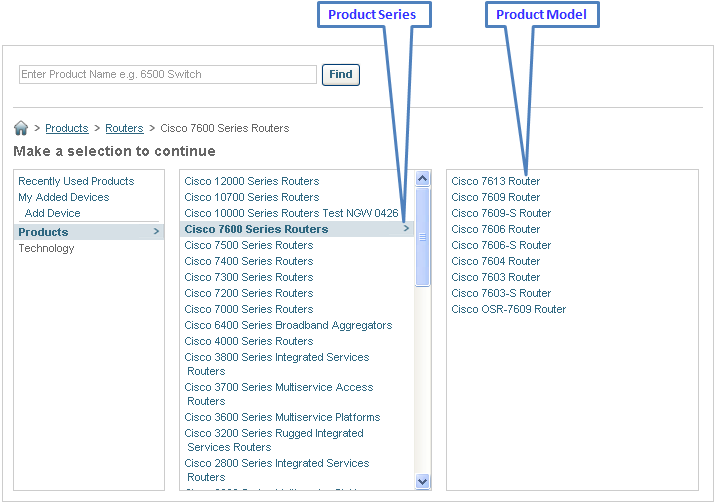The width and height of the screenshot is (720, 504).
Task: Open the Products breadcrumb link
Action: tap(67, 128)
